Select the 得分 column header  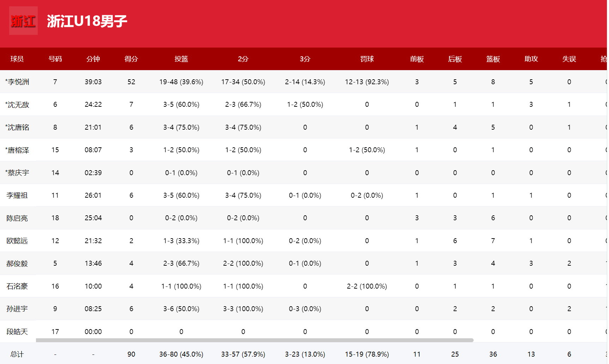[x=131, y=59]
